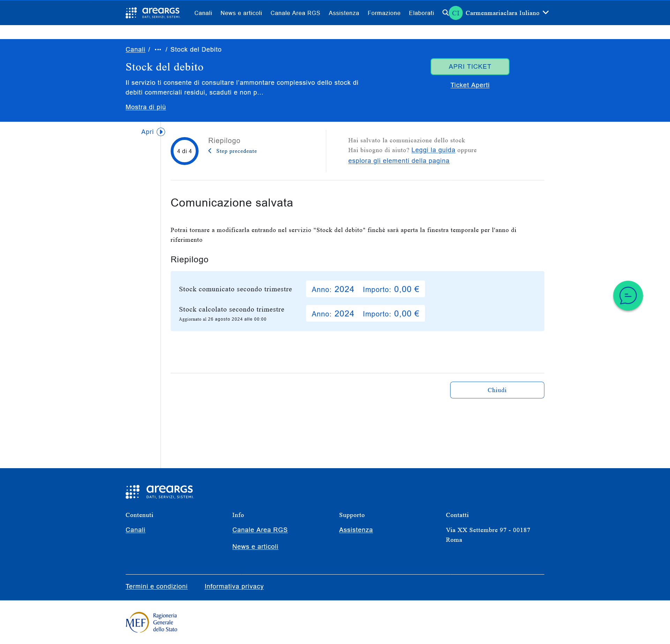Open the Canali menu item
670x644 pixels.
(x=203, y=13)
